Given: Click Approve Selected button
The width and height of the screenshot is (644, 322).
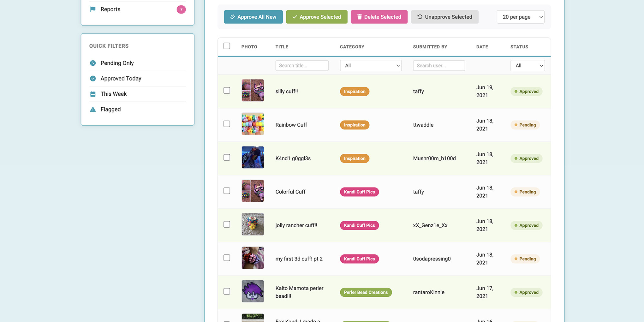Looking at the screenshot, I should tap(317, 17).
